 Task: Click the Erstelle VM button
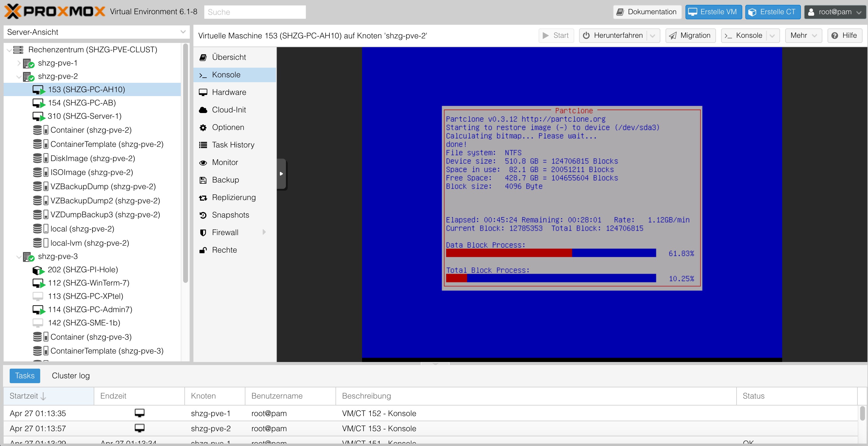pyautogui.click(x=713, y=12)
